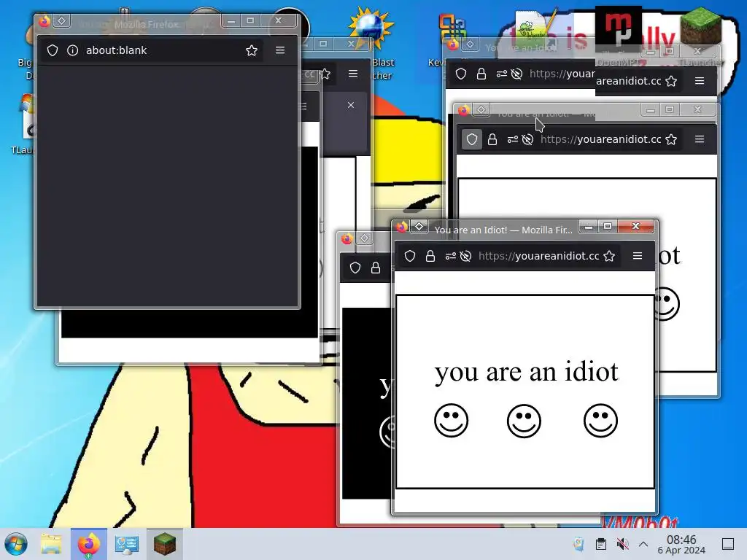Click Firefox icon in the taskbar
This screenshot has height=560, width=747.
pyautogui.click(x=89, y=544)
